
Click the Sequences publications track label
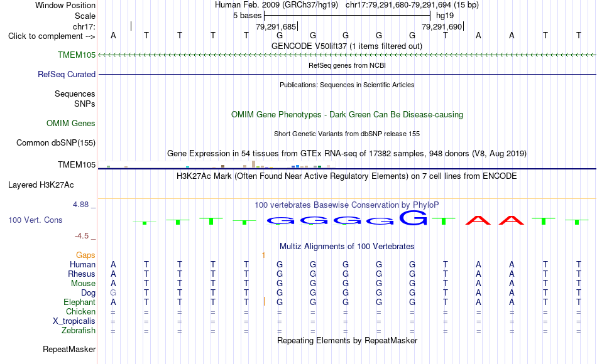point(75,94)
